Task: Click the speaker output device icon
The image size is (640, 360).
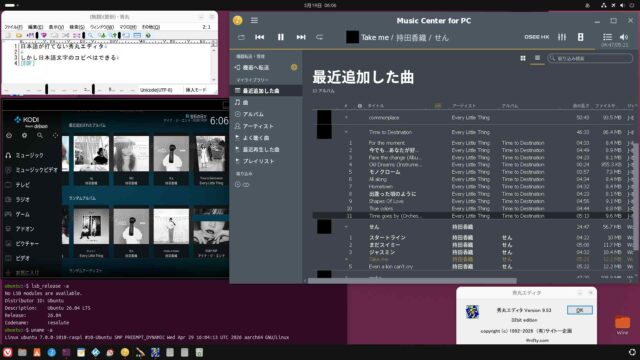Action: pos(580,37)
